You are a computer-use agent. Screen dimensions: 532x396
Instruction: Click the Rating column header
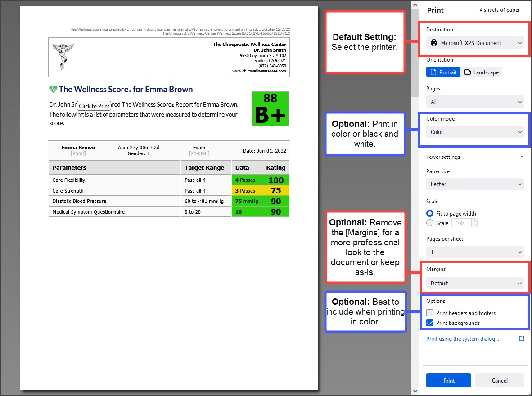pos(276,168)
